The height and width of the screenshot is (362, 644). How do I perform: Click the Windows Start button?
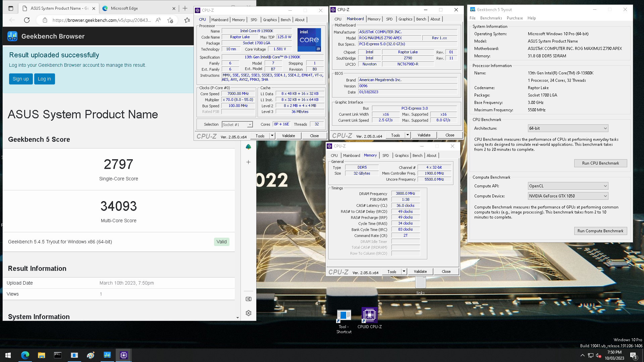coord(8,355)
